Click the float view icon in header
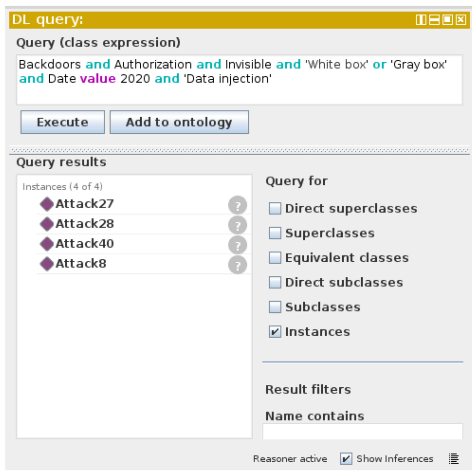The width and height of the screenshot is (476, 476). [447, 20]
